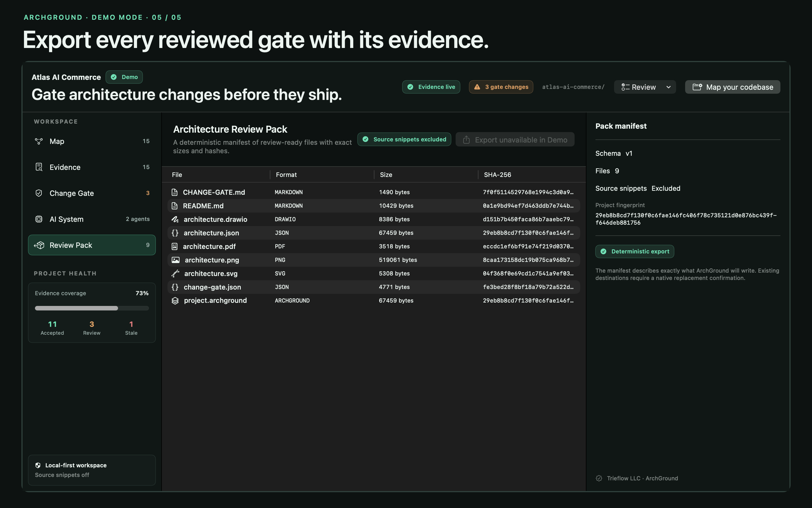
Task: Sort by the File column header
Action: (177, 175)
